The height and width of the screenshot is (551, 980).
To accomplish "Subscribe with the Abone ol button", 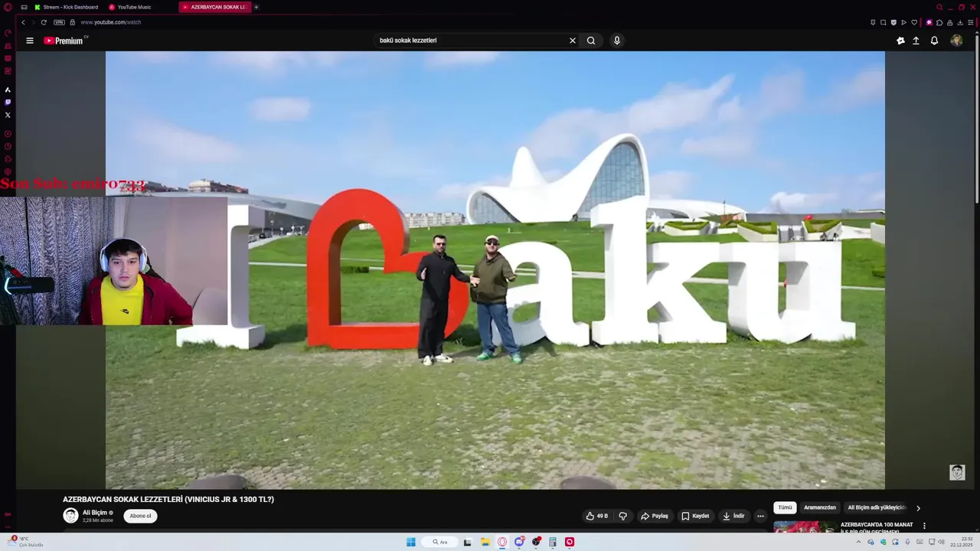I will pos(140,516).
